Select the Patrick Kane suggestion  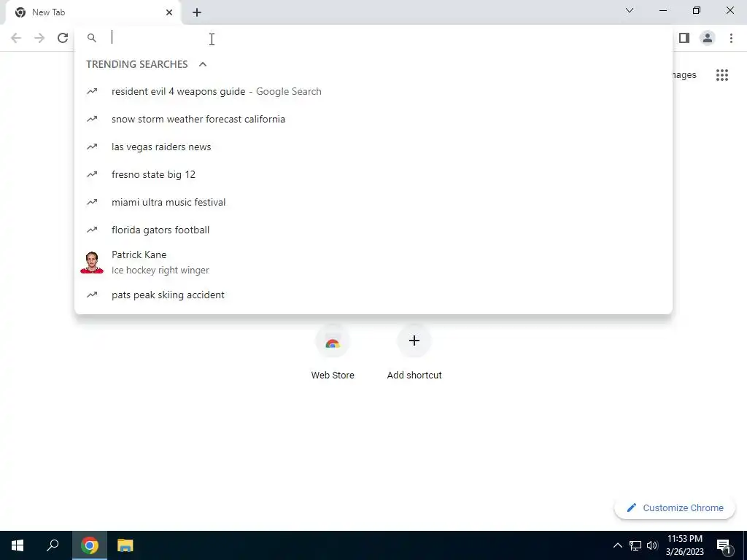click(x=373, y=262)
